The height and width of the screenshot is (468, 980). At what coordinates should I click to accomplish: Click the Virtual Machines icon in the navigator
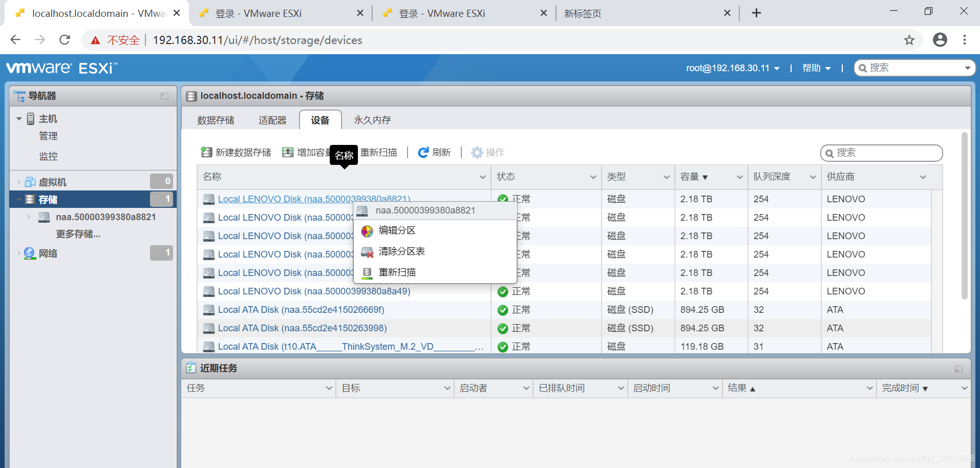[x=30, y=182]
